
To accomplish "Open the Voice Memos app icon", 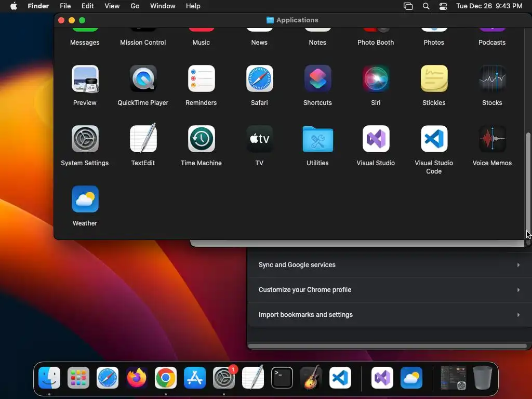I will coord(493,139).
